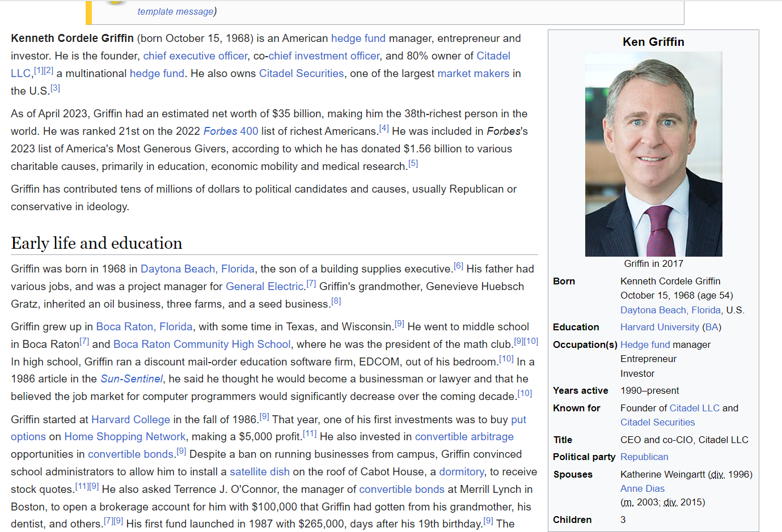Click '1990–present' in Years active row

[649, 391]
